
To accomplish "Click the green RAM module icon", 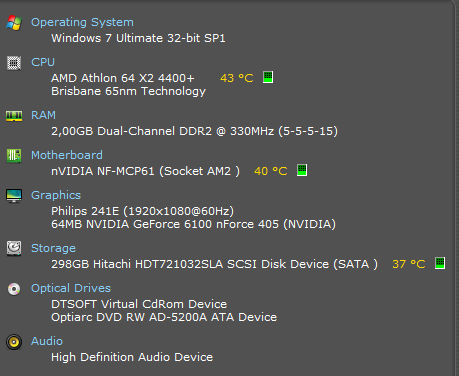I will (14, 116).
